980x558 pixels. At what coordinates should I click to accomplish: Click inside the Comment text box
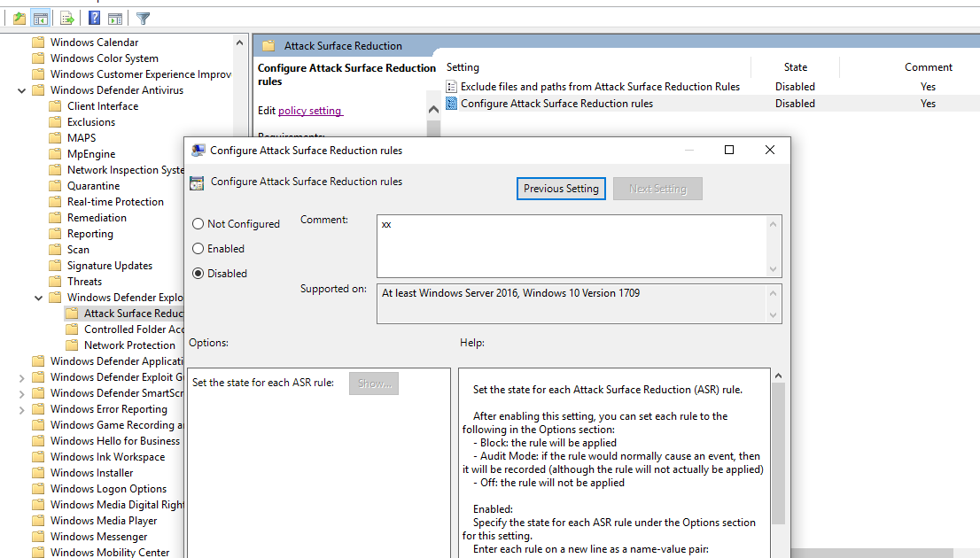click(x=572, y=246)
